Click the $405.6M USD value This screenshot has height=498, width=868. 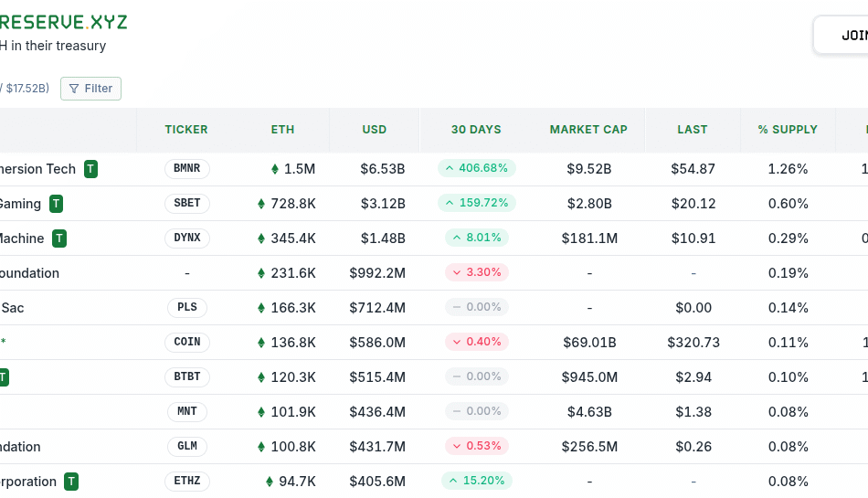click(x=377, y=482)
